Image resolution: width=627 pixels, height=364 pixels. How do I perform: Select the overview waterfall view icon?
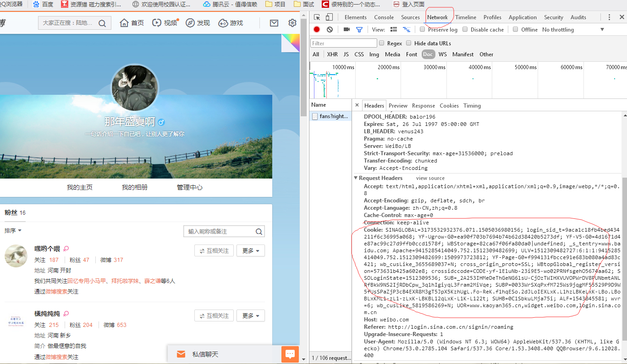tap(406, 29)
